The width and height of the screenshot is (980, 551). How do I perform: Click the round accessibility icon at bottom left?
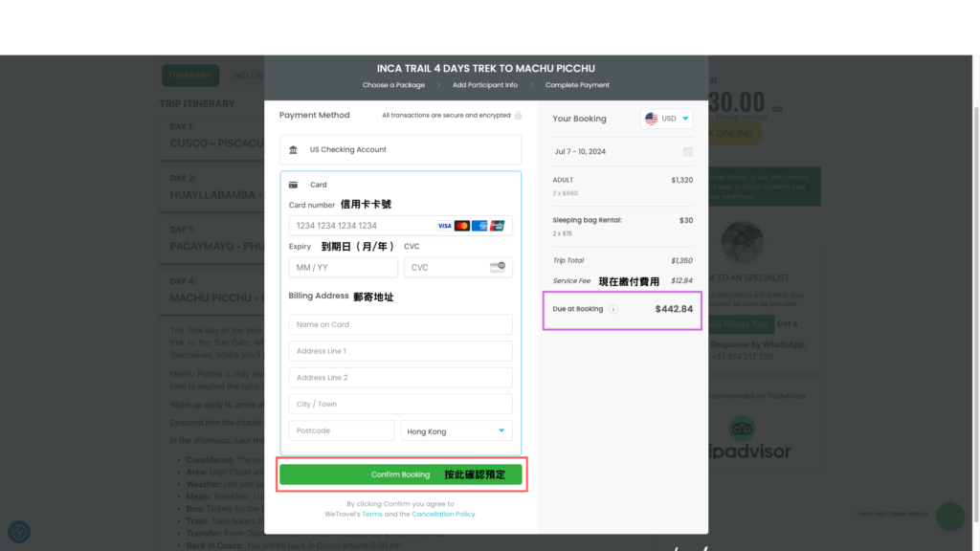pos(19,532)
